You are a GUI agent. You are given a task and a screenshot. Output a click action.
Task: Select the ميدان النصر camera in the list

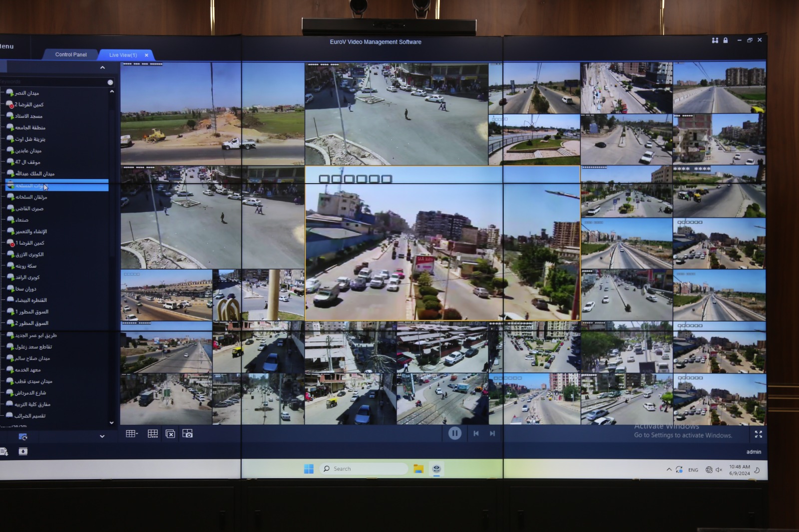click(27, 93)
